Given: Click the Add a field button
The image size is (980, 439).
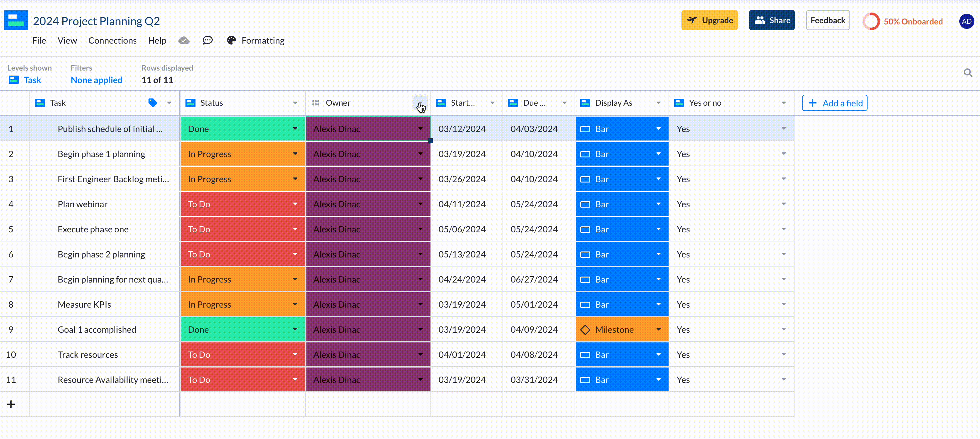Looking at the screenshot, I should pyautogui.click(x=835, y=103).
